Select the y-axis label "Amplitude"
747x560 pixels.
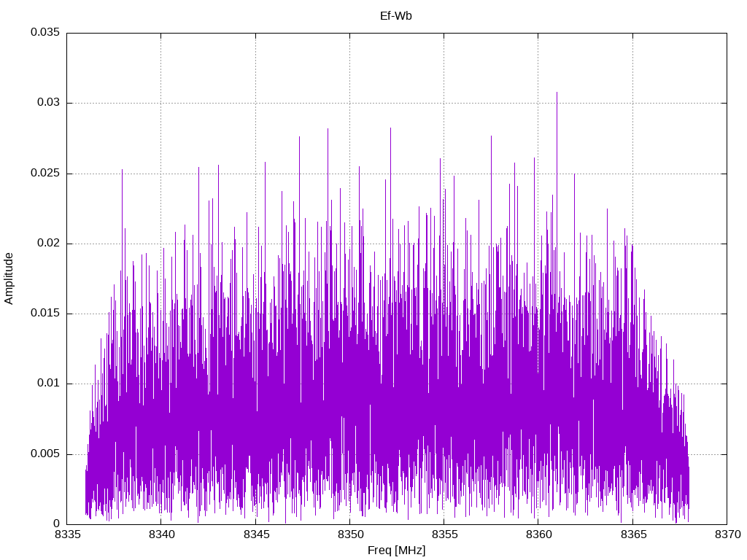pyautogui.click(x=9, y=279)
